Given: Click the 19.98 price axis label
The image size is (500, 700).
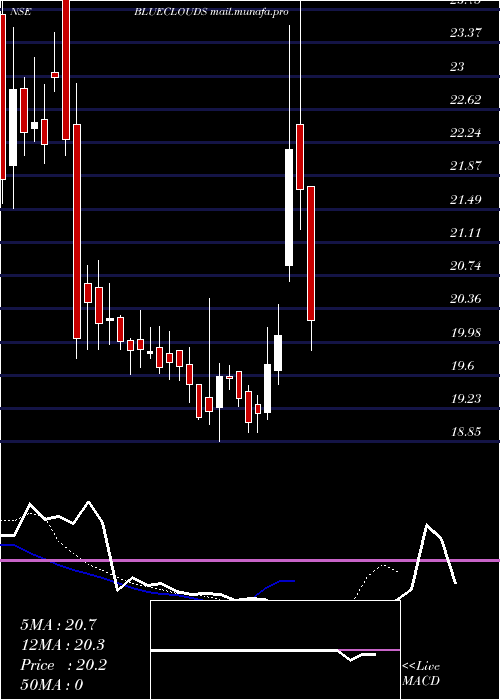Looking at the screenshot, I should pos(466,333).
